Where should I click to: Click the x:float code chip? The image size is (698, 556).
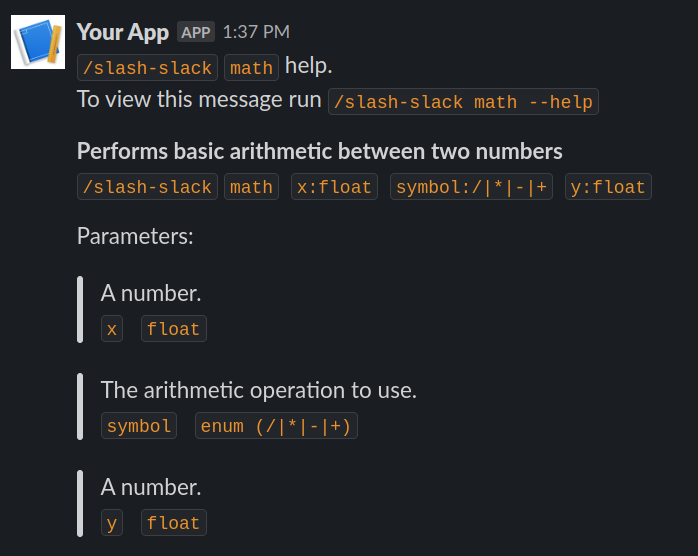(x=334, y=187)
